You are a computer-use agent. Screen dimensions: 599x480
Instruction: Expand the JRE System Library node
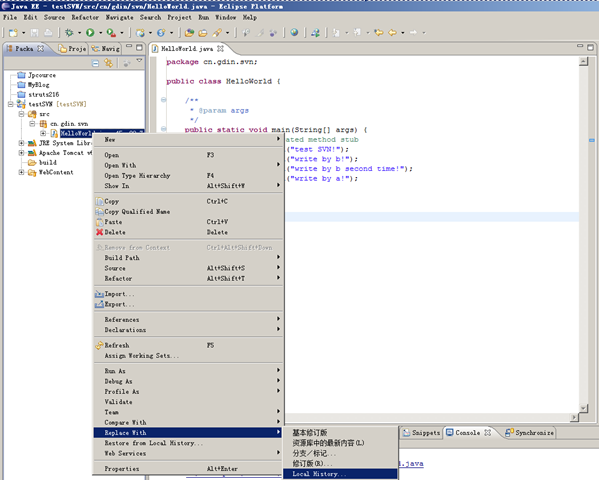click(21, 143)
